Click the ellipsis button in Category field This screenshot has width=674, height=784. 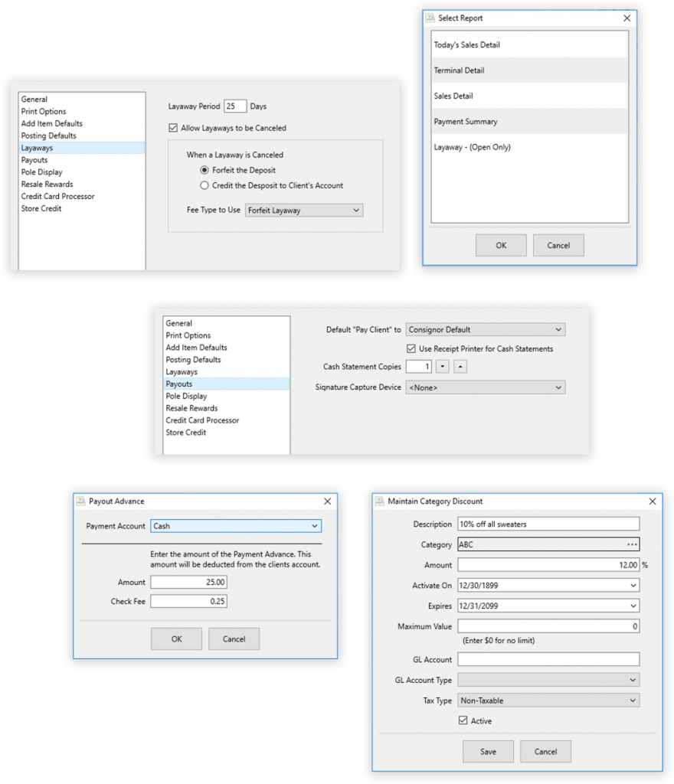point(631,544)
